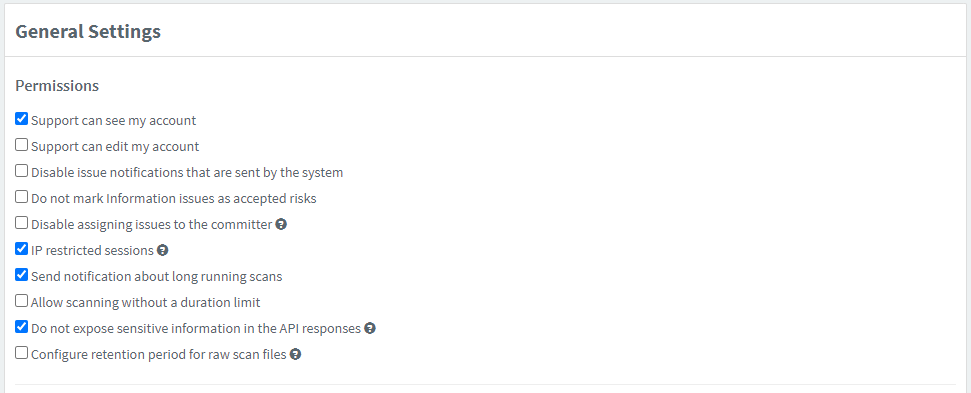Disable long running scans notification checkbox
Image resolution: width=971 pixels, height=393 pixels.
pyautogui.click(x=22, y=275)
